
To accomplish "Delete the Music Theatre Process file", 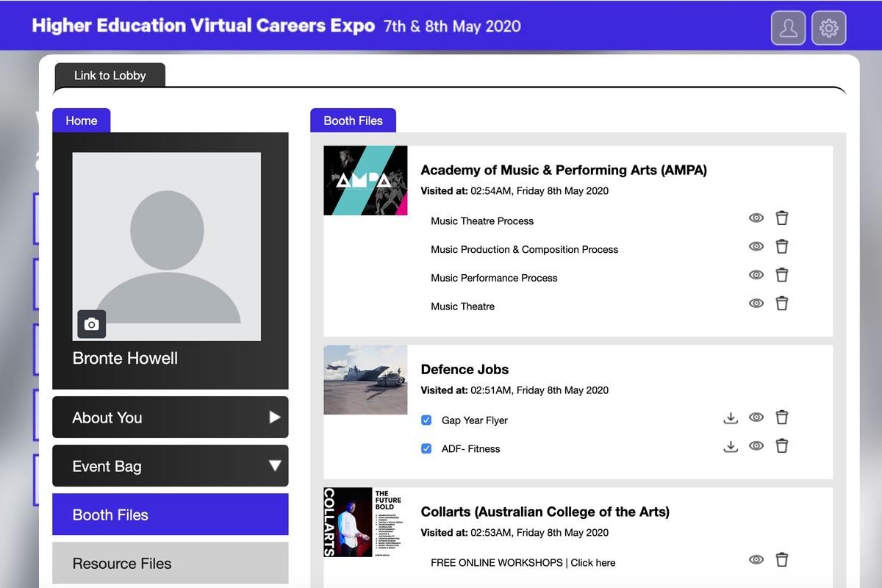I will 782,218.
